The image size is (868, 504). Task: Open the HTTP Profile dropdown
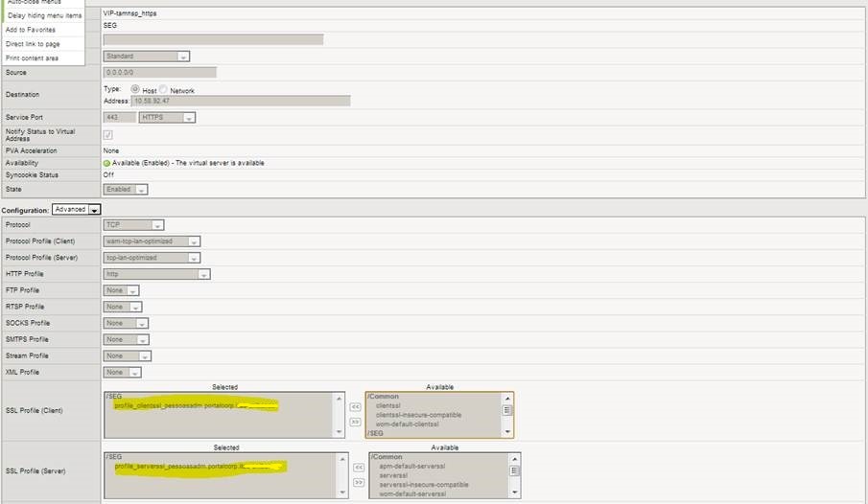(x=156, y=274)
